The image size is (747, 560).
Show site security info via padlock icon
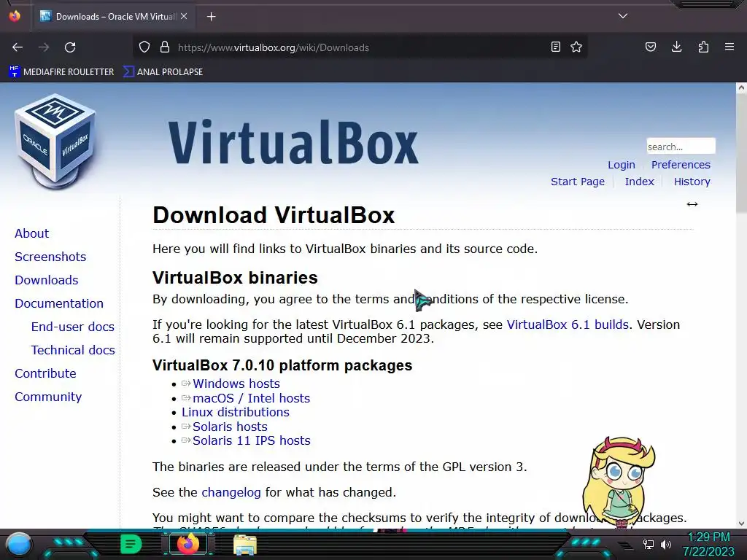coord(165,47)
